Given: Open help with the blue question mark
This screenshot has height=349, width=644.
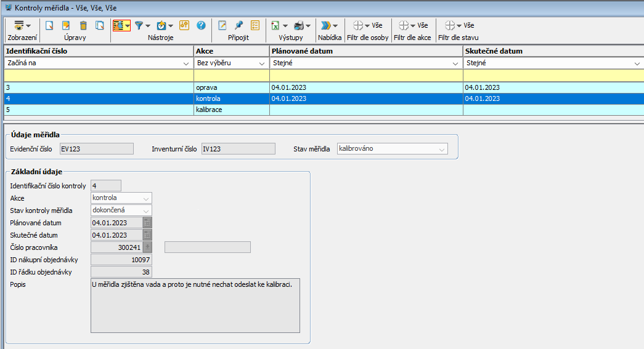Looking at the screenshot, I should tap(201, 26).
